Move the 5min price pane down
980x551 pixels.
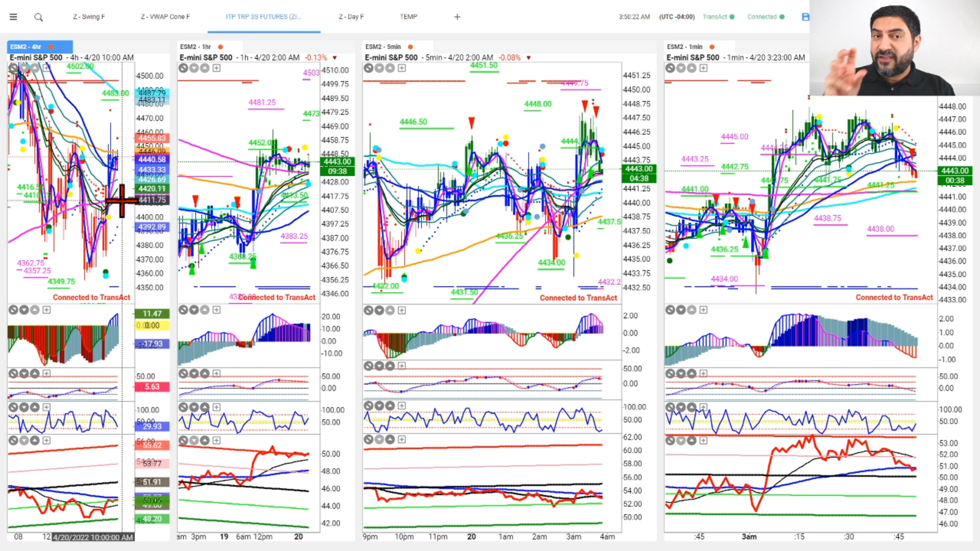[x=379, y=68]
